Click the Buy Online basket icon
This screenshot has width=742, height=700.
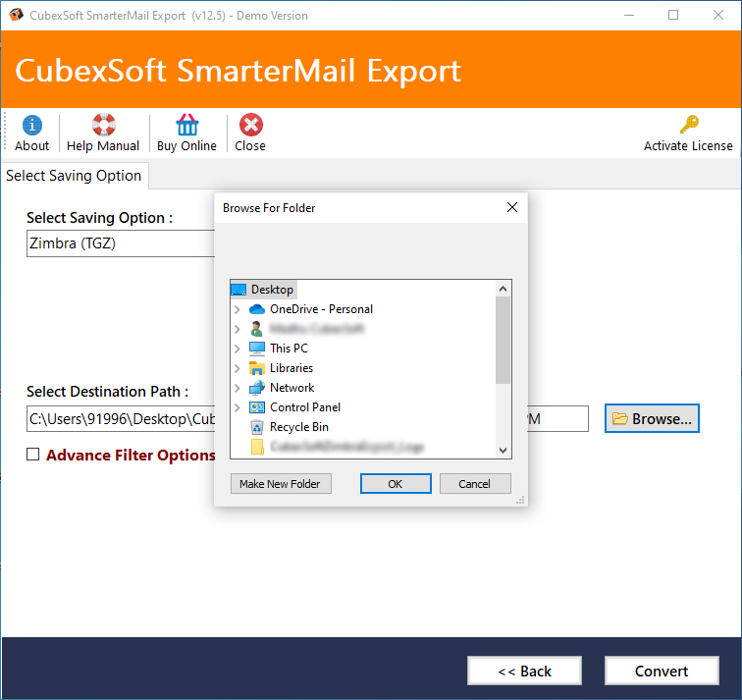pyautogui.click(x=186, y=126)
